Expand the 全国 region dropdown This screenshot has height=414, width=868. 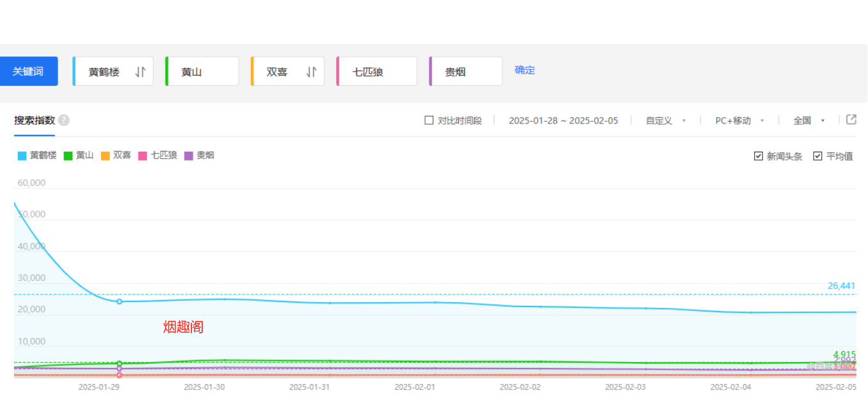pyautogui.click(x=809, y=120)
